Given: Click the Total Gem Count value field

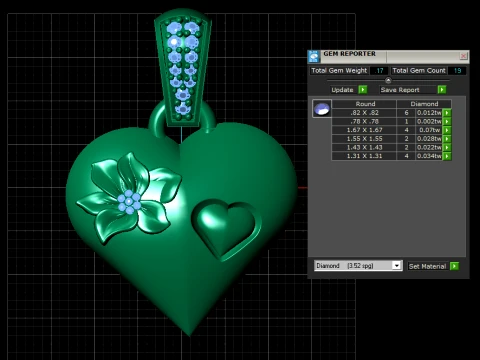Looking at the screenshot, I should click(x=457, y=71).
